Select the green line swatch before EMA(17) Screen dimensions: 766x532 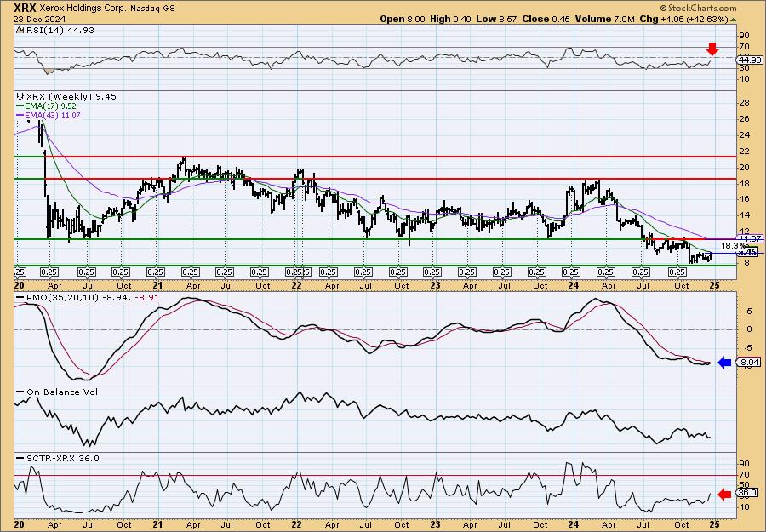click(20, 106)
